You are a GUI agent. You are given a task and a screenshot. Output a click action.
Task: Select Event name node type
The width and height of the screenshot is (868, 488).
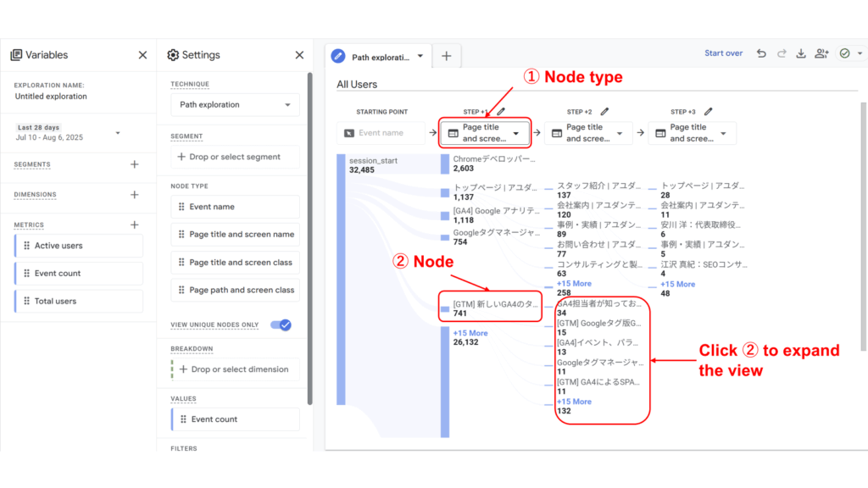pyautogui.click(x=236, y=207)
